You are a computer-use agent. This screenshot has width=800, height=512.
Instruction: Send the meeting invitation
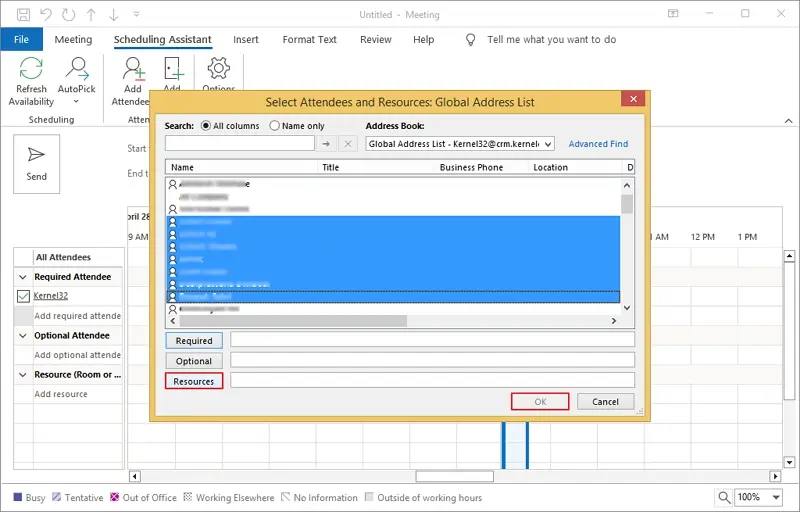(36, 164)
